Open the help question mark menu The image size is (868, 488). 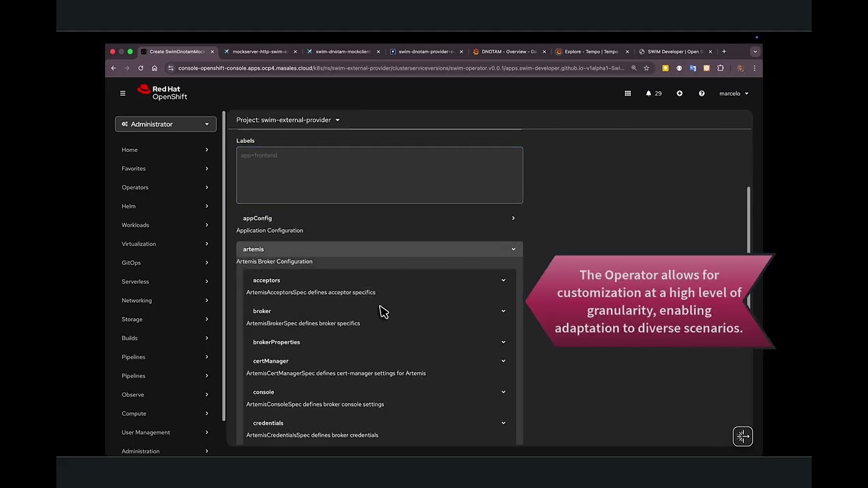[702, 94]
